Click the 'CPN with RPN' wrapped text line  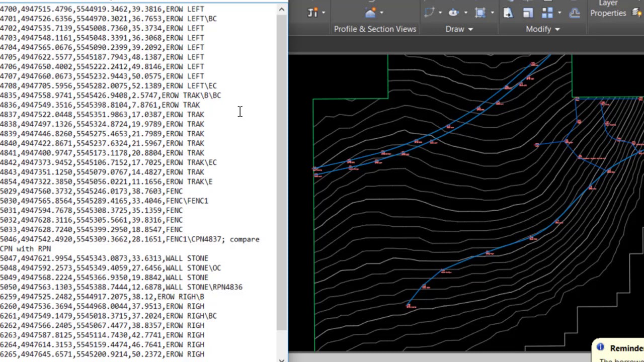pos(26,248)
